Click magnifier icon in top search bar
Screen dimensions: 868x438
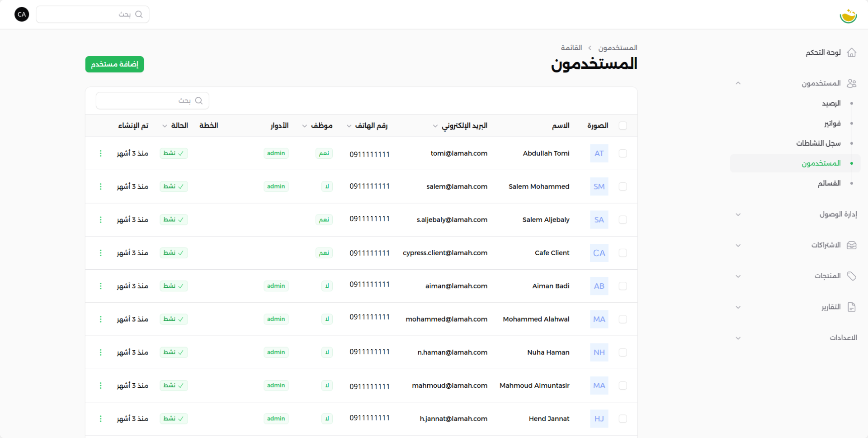pos(139,14)
